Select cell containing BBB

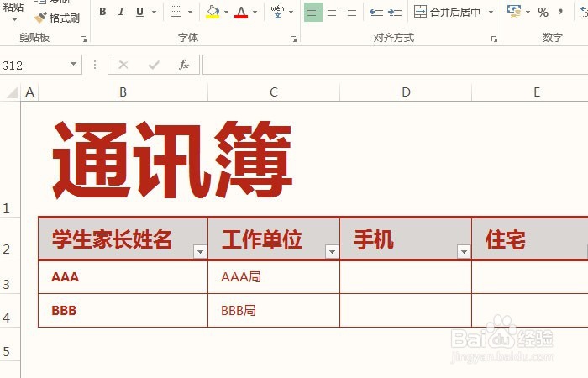point(123,311)
